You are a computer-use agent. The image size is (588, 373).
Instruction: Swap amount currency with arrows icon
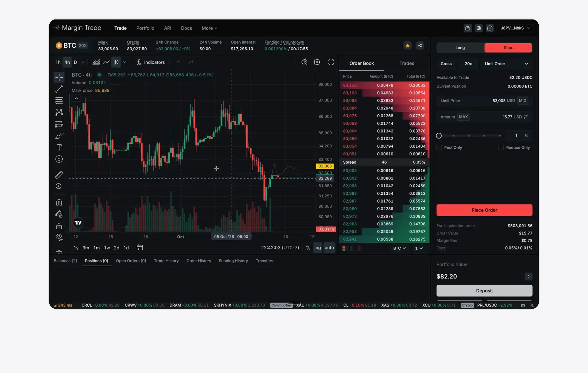(x=526, y=117)
